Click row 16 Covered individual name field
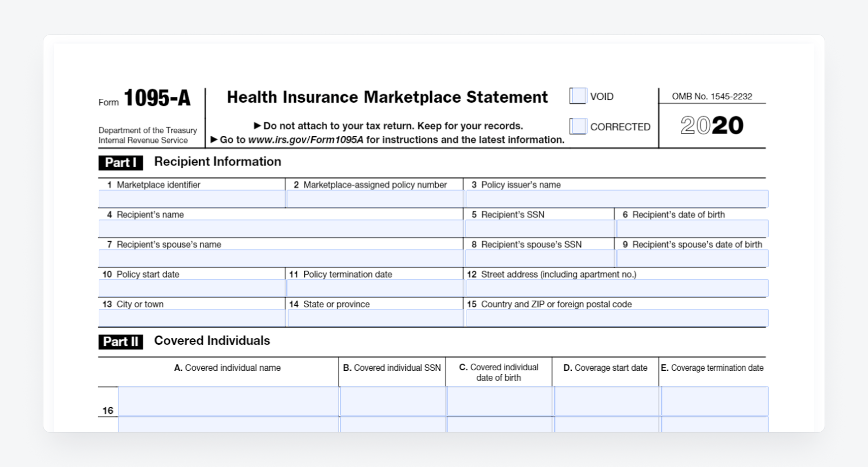The height and width of the screenshot is (467, 868). click(228, 401)
